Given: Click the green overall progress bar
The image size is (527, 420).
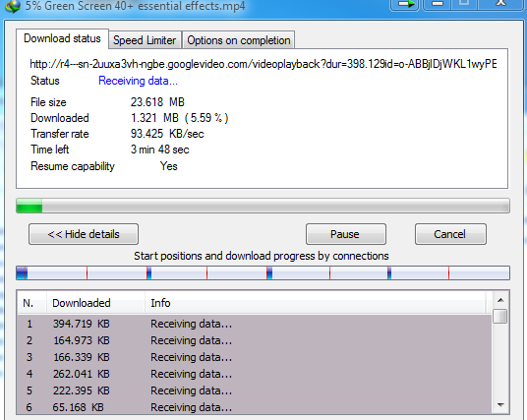Looking at the screenshot, I should [263, 206].
